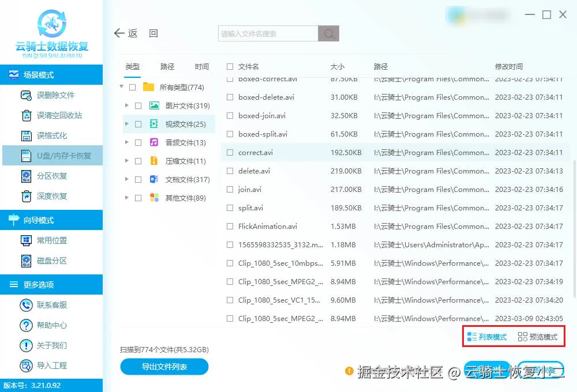
Task: Tick the 文档文件(317) checkbox
Action: click(138, 179)
